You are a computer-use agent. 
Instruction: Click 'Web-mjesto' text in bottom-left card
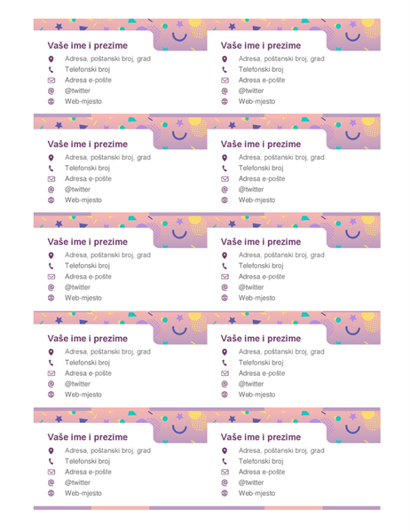point(83,493)
